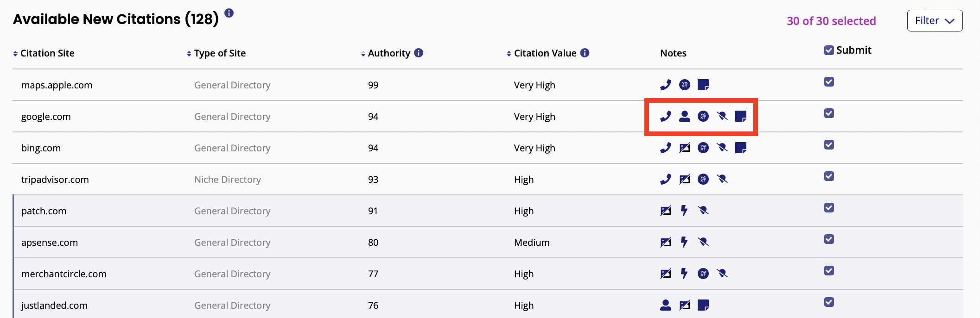Toggle the Submit select-all checkbox
The image size is (980, 318).
click(829, 50)
